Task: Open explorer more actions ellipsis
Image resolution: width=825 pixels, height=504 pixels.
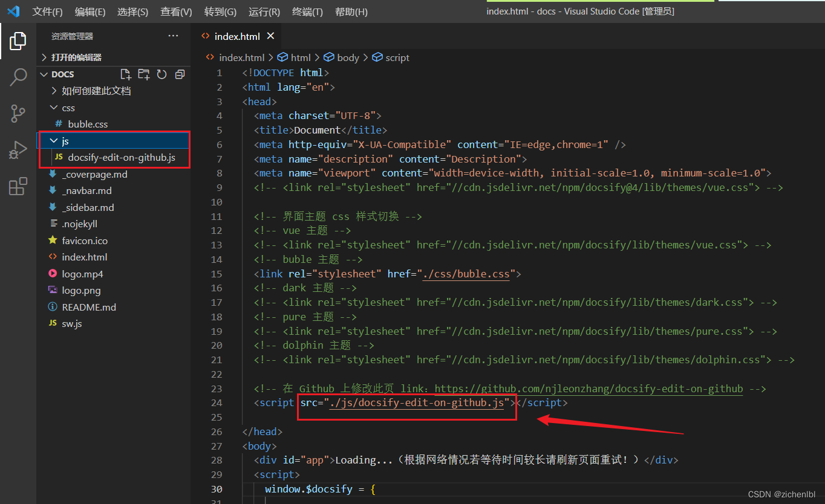Action: pyautogui.click(x=174, y=36)
